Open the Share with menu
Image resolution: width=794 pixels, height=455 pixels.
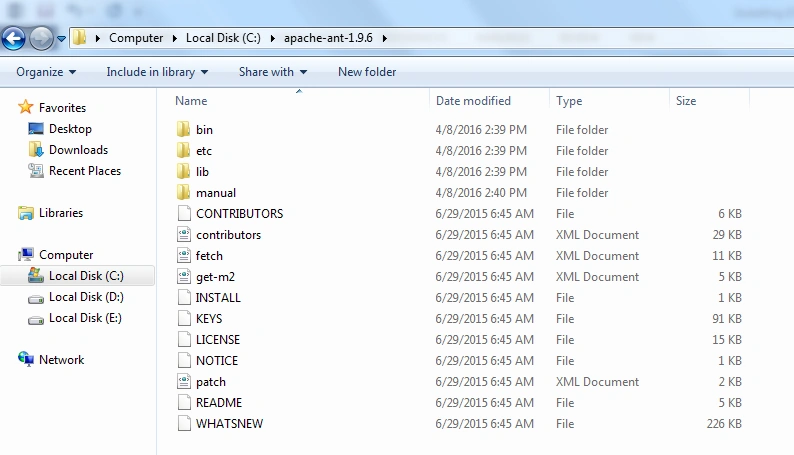coord(273,72)
